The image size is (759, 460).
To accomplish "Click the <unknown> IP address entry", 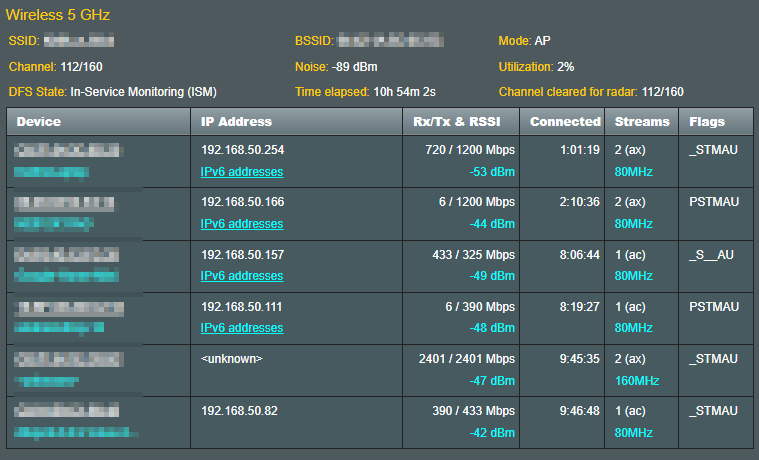I will pyautogui.click(x=235, y=359).
